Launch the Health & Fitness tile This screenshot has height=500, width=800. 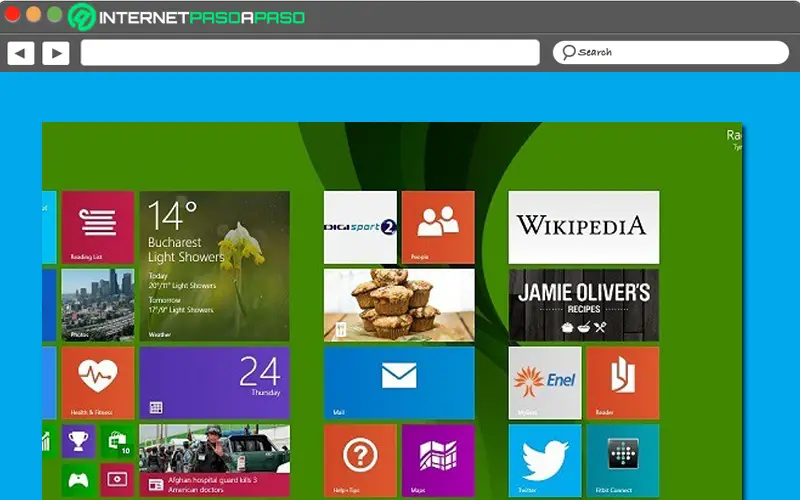tap(98, 383)
